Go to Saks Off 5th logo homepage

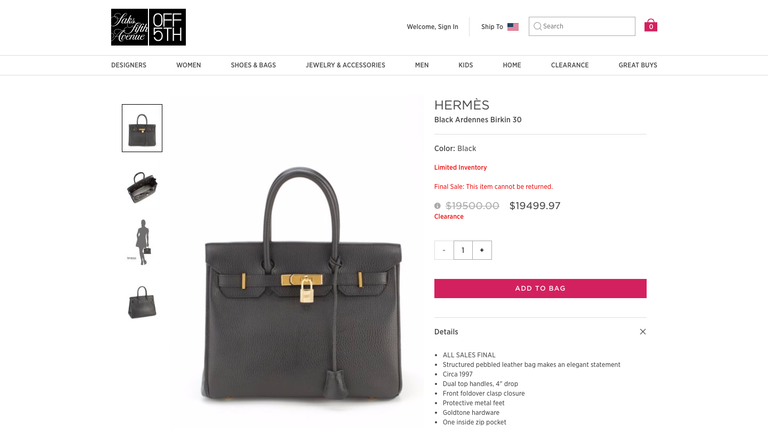pos(148,27)
